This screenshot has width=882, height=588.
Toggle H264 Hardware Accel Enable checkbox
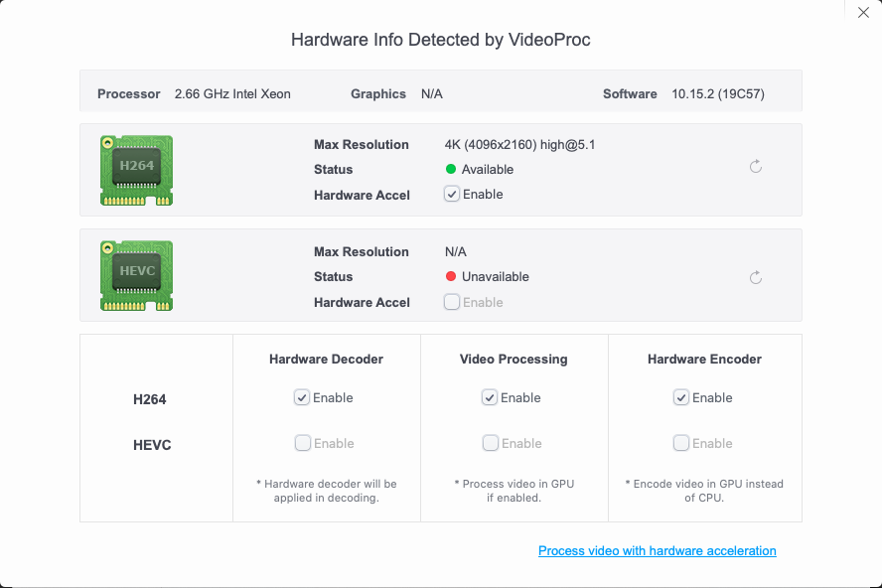point(453,195)
